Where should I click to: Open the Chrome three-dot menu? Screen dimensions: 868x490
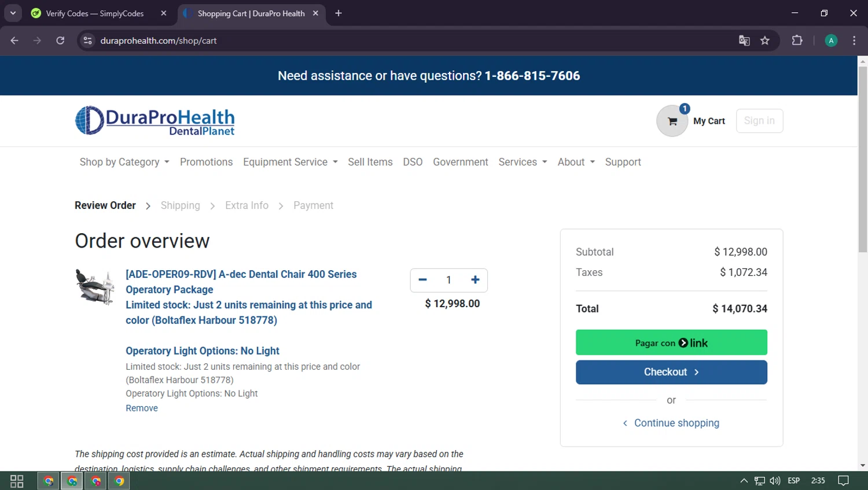tap(854, 40)
